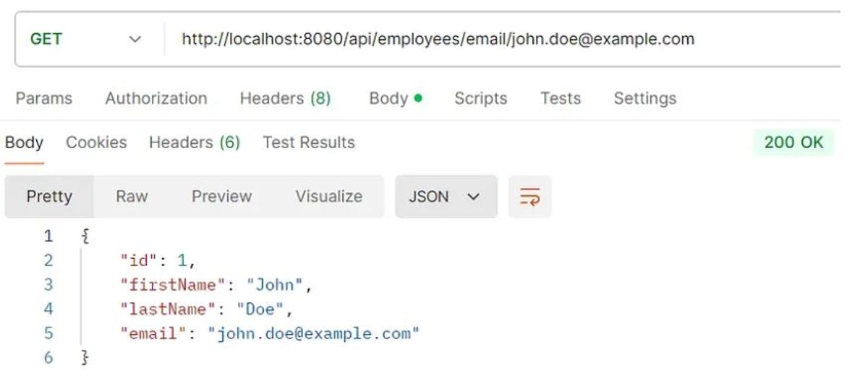Show the Test Results tab
Screen dimensions: 868x381
click(309, 142)
